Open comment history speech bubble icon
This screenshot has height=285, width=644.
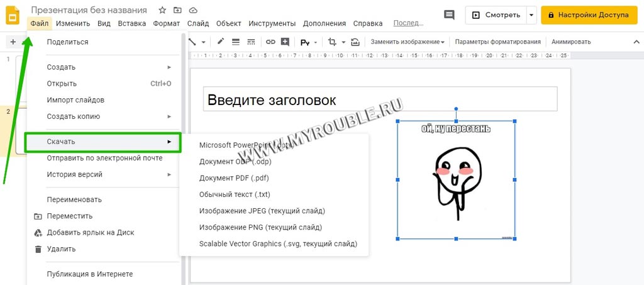point(449,14)
